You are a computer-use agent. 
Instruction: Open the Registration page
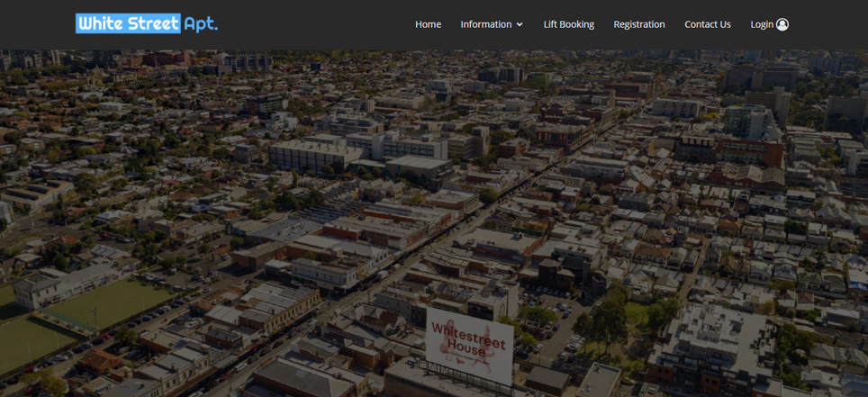(638, 24)
